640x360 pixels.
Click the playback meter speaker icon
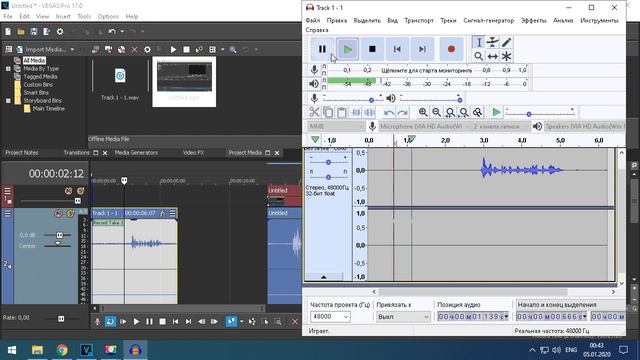[x=314, y=84]
